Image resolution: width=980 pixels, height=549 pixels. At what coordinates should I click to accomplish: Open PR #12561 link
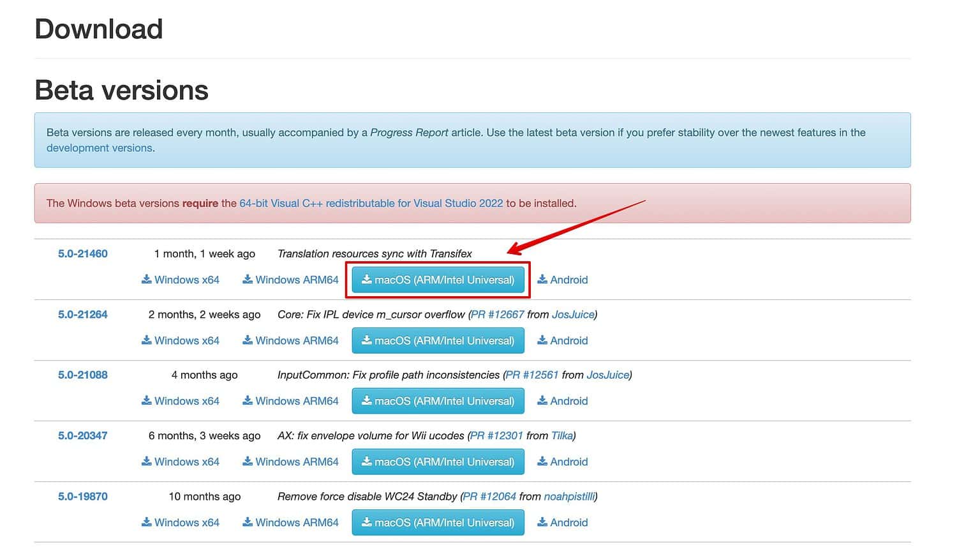point(532,375)
